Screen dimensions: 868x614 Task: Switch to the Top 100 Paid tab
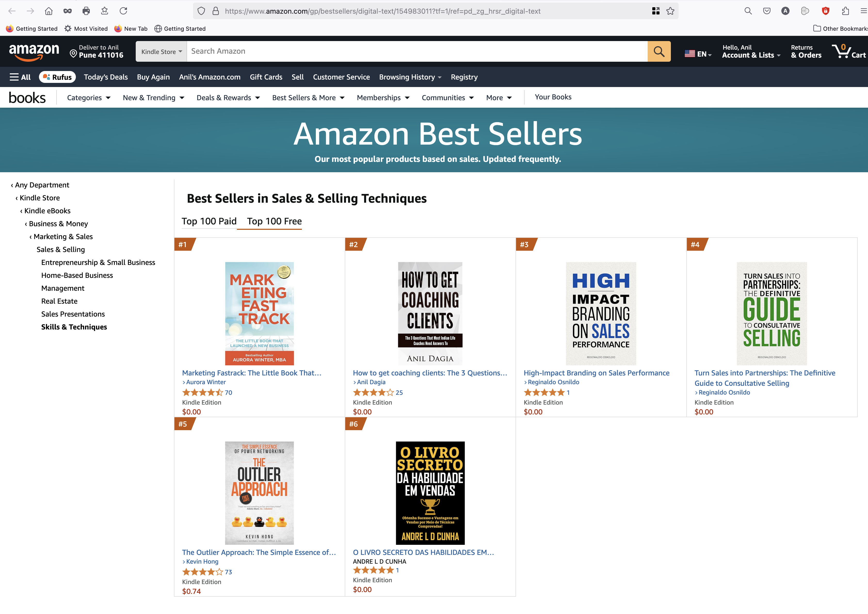click(x=209, y=221)
